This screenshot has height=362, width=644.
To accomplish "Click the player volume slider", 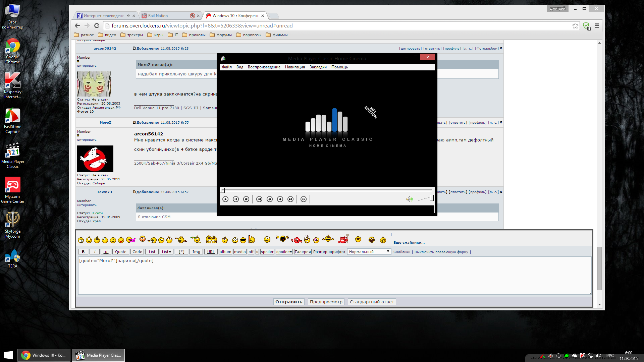I will click(425, 199).
